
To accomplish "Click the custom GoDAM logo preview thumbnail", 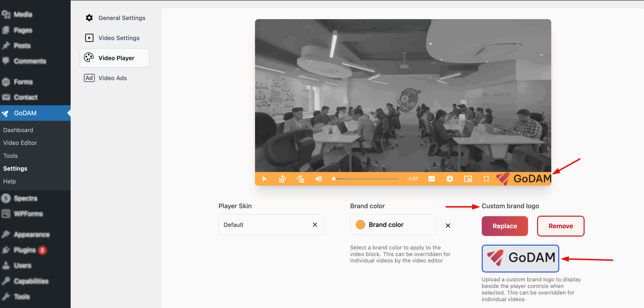I will [520, 258].
